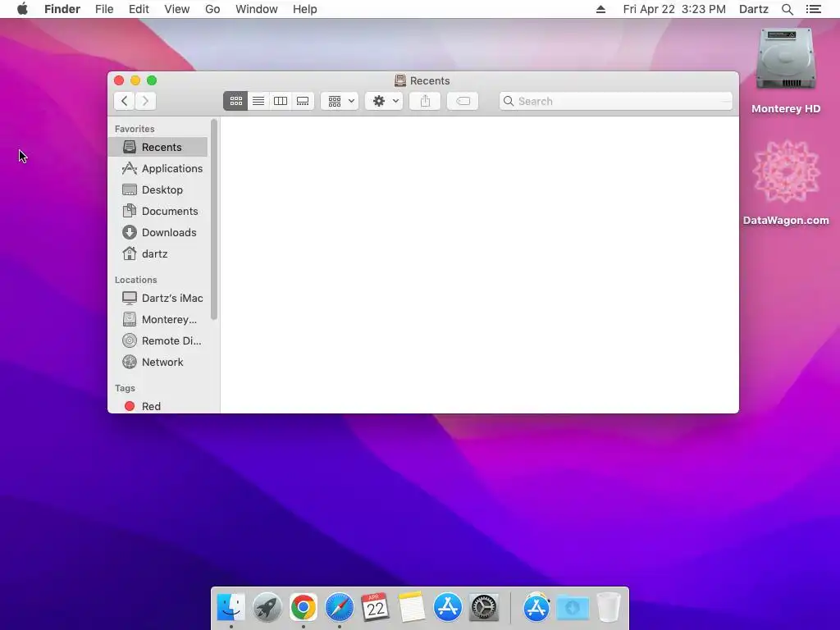840x630 pixels.
Task: Open the group-by arrangement dropdown
Action: (340, 101)
